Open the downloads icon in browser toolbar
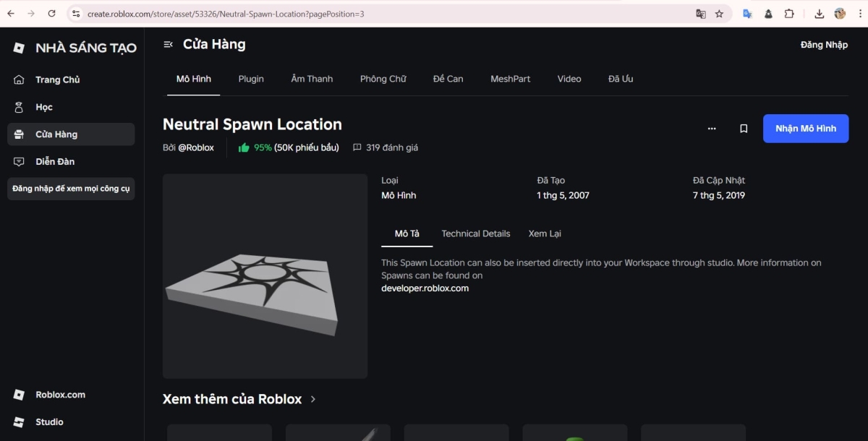This screenshot has width=868, height=441. 818,14
